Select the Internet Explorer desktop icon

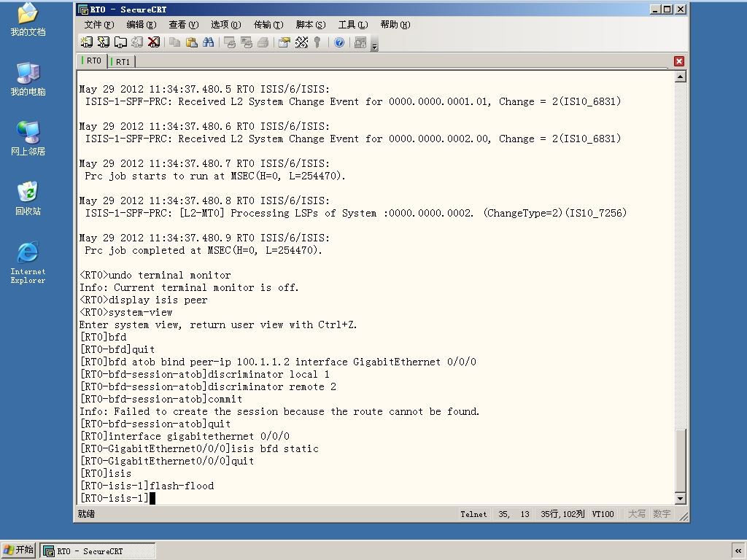[x=28, y=262]
